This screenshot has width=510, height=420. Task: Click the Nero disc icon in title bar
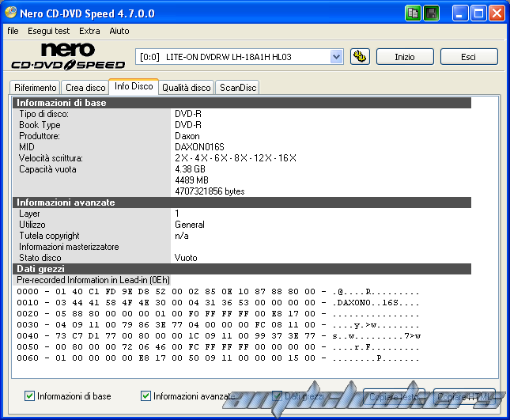click(x=9, y=13)
